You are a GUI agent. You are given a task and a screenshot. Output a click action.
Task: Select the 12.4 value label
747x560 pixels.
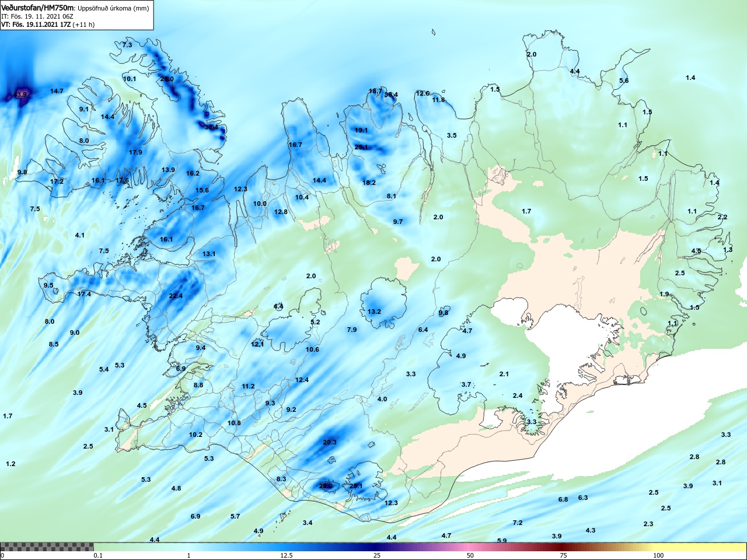(x=302, y=380)
